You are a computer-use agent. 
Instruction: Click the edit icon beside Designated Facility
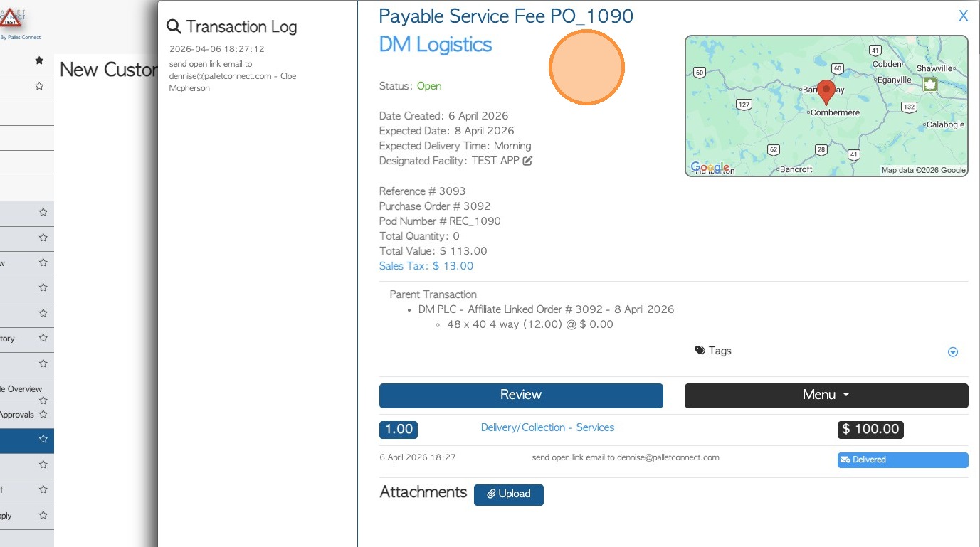click(x=527, y=161)
